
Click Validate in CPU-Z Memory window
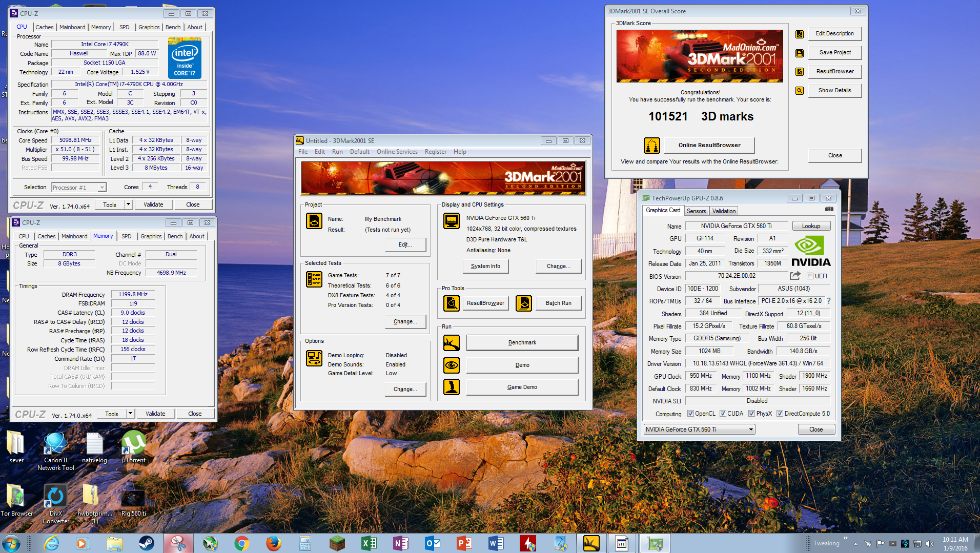click(x=155, y=414)
